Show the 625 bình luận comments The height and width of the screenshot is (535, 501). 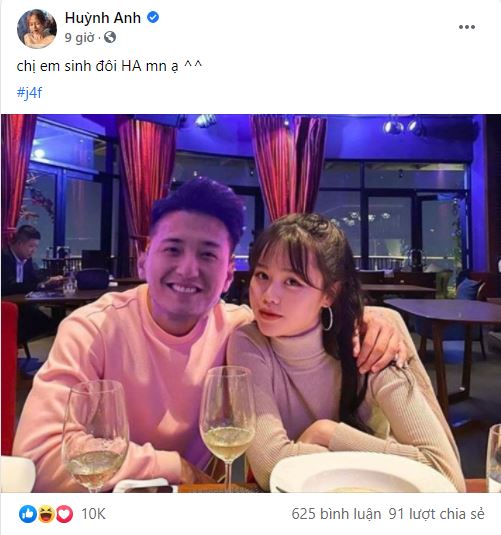336,514
